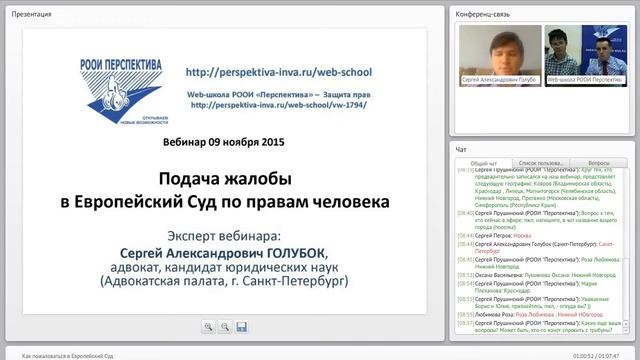This screenshot has width=640, height=360.
Task: Open the perspektiva-inva.ru/web-school link
Action: (x=279, y=72)
